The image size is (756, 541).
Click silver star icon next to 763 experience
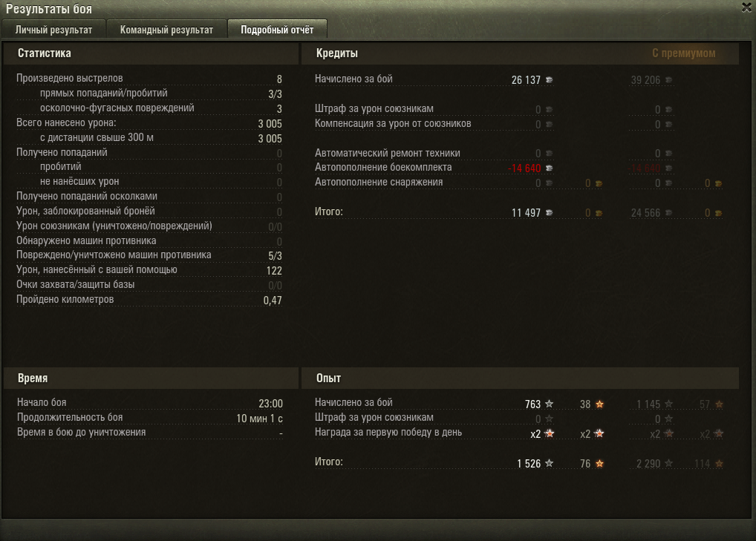tap(549, 404)
